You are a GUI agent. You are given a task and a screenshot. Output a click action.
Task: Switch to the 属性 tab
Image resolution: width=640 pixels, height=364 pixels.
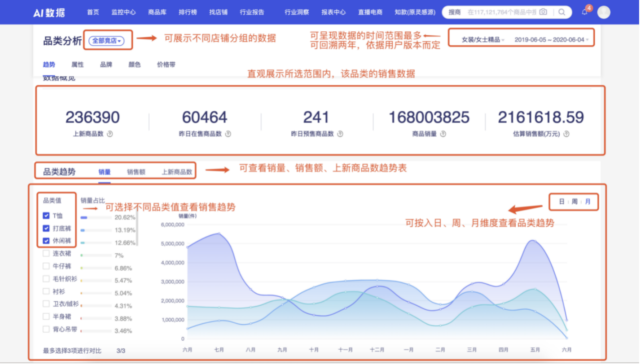(78, 65)
